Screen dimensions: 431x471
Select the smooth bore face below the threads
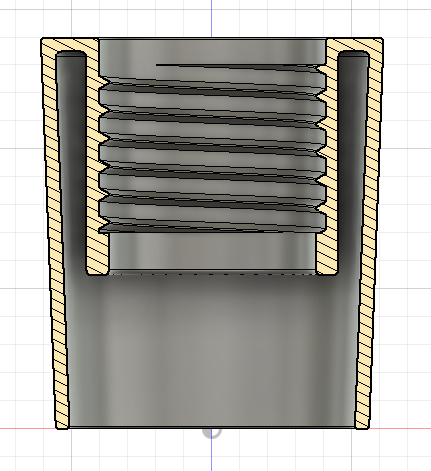point(212,251)
